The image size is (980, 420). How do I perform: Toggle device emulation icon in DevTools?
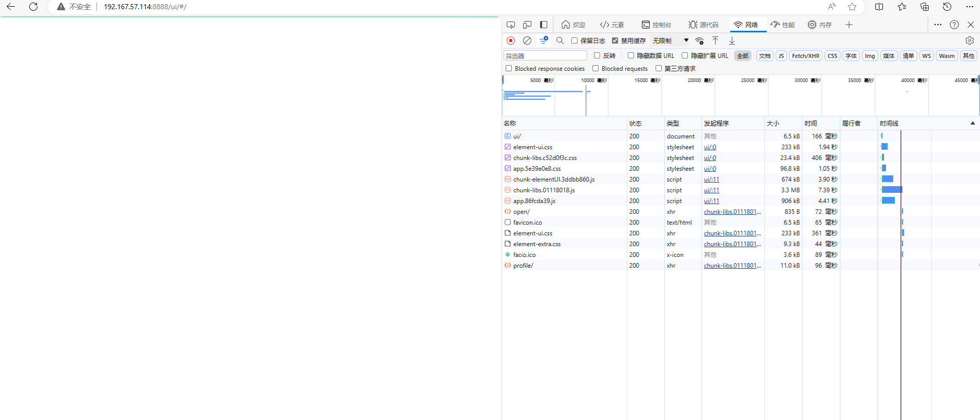pyautogui.click(x=527, y=25)
